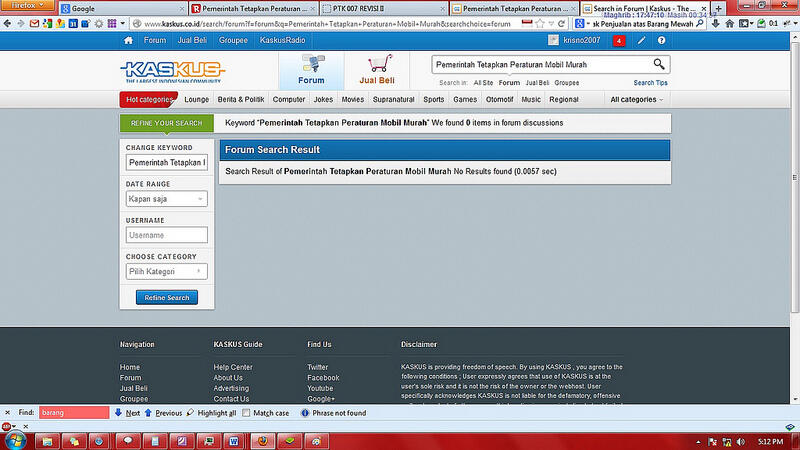Open the Date Range dropdown Kapan saja
Screen dimensions: 800x450
click(166, 199)
